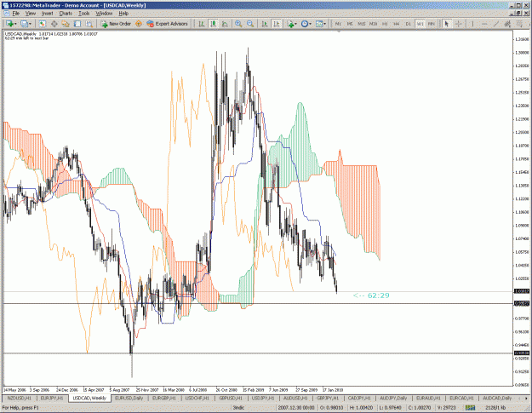Switch to the USDJPY,H1 chart tab
532x413 pixels.
263,398
